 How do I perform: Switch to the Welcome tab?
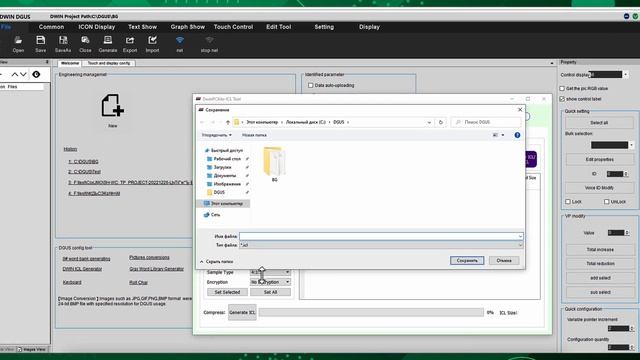(x=70, y=63)
